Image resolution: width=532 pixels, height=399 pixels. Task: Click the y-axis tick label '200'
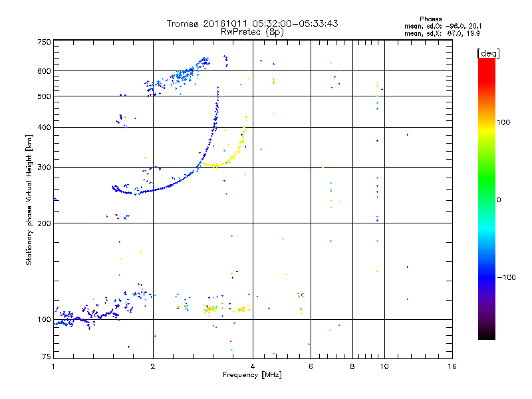44,223
